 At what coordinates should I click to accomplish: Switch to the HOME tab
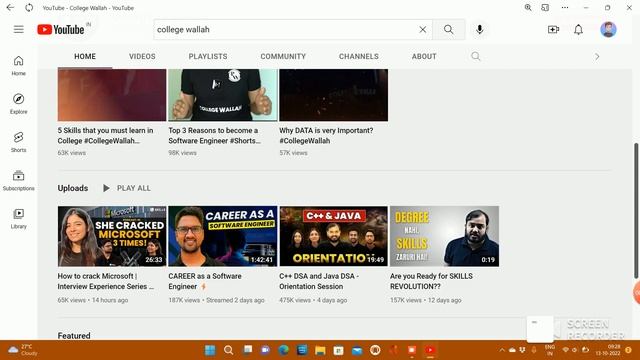[x=85, y=56]
